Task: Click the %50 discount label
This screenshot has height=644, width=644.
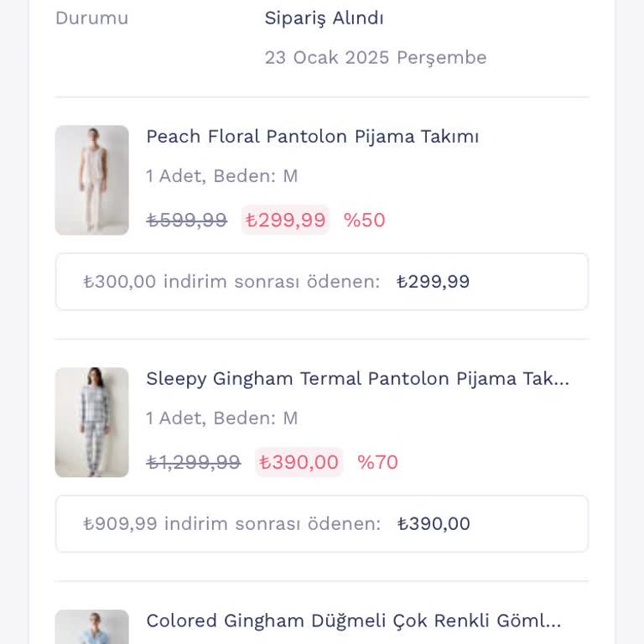Action: pyautogui.click(x=364, y=221)
